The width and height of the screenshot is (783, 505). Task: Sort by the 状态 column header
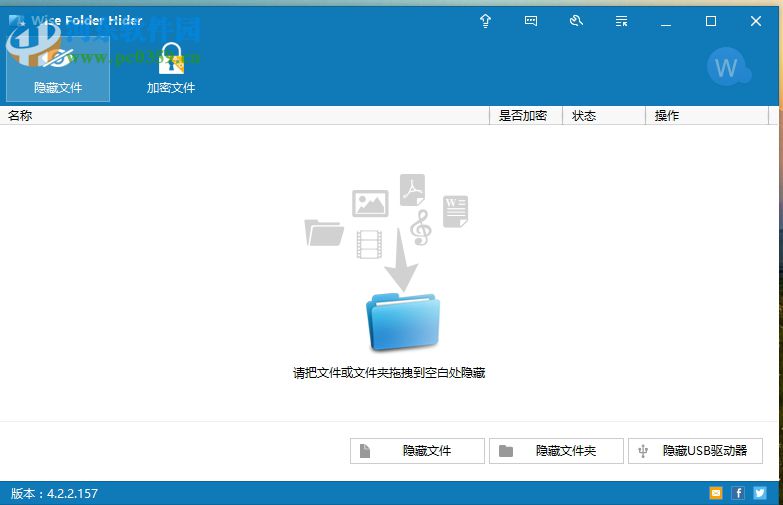click(604, 115)
